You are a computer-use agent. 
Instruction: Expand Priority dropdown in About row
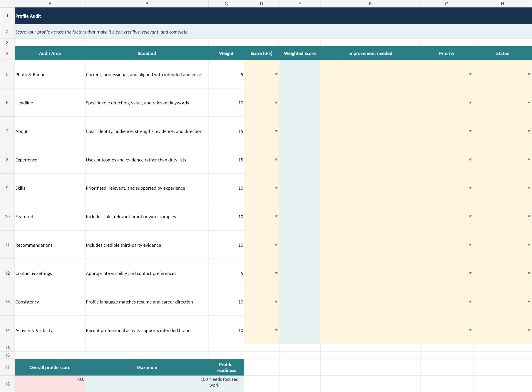tap(470, 131)
